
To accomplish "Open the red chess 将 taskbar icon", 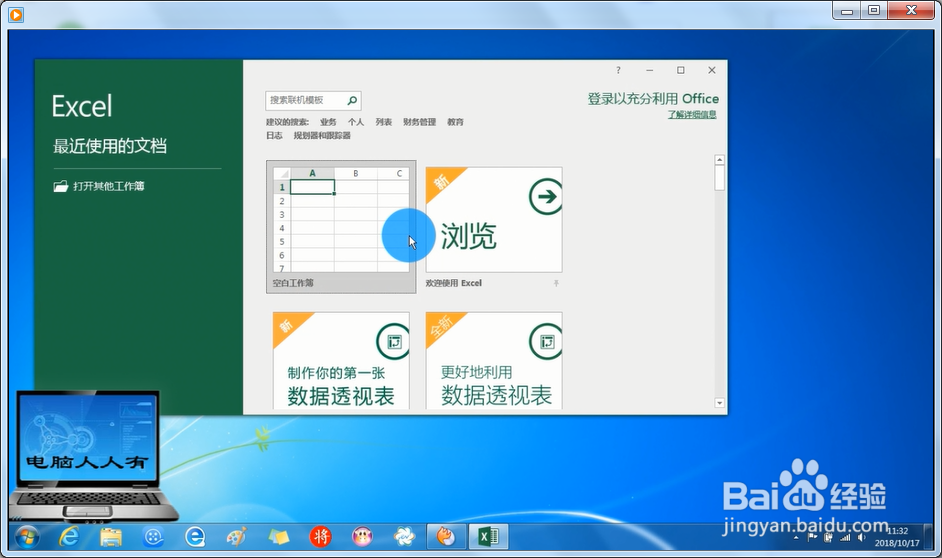I will tap(320, 536).
